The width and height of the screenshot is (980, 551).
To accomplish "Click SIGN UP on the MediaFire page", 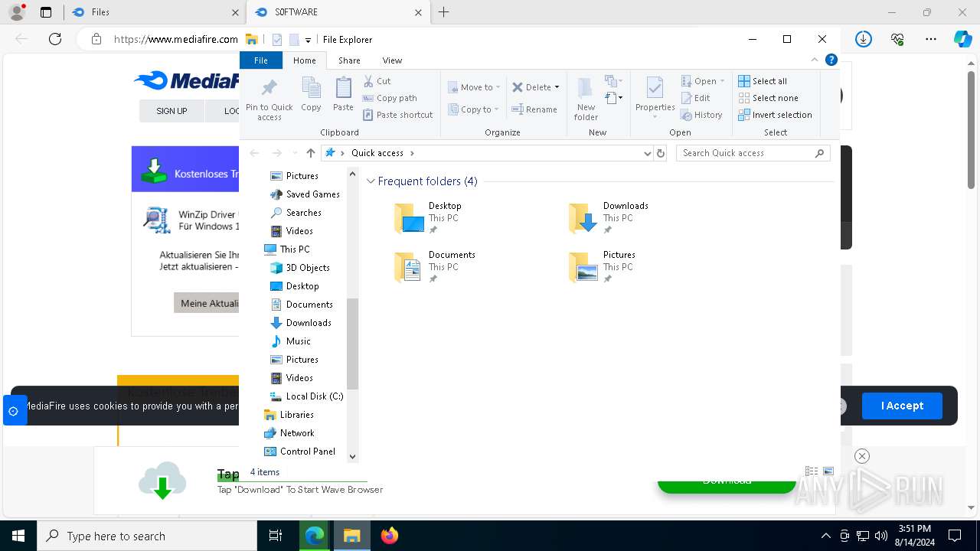I will pyautogui.click(x=171, y=111).
